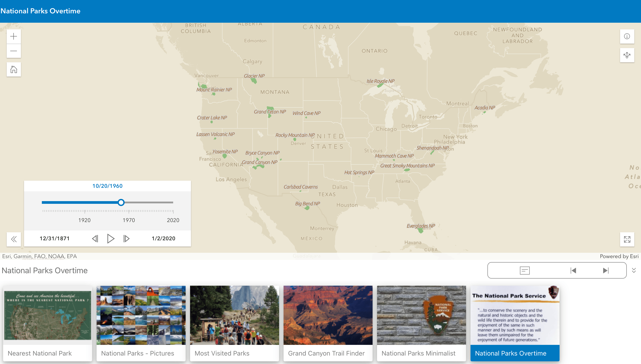Click the Powered by Esri link
The width and height of the screenshot is (641, 364).
619,256
